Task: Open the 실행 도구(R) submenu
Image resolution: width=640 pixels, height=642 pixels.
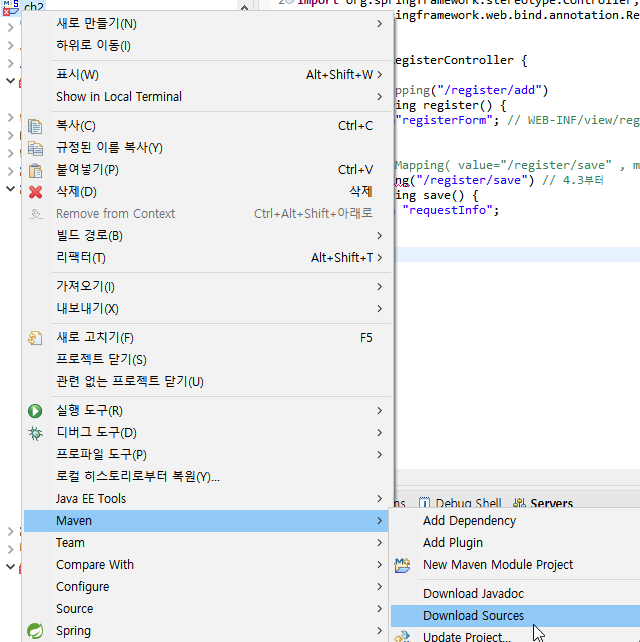Action: point(206,411)
